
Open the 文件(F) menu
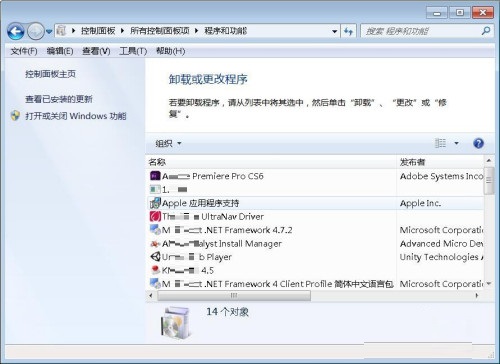(x=24, y=51)
